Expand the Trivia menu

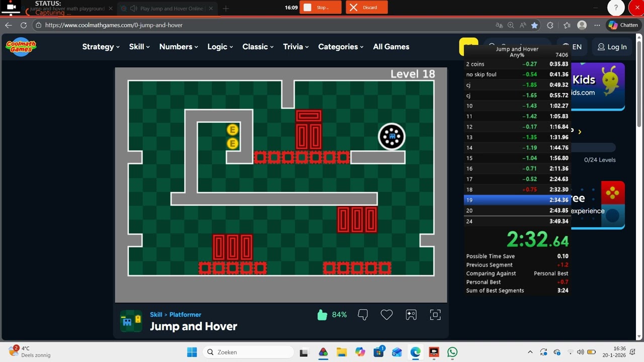(296, 47)
